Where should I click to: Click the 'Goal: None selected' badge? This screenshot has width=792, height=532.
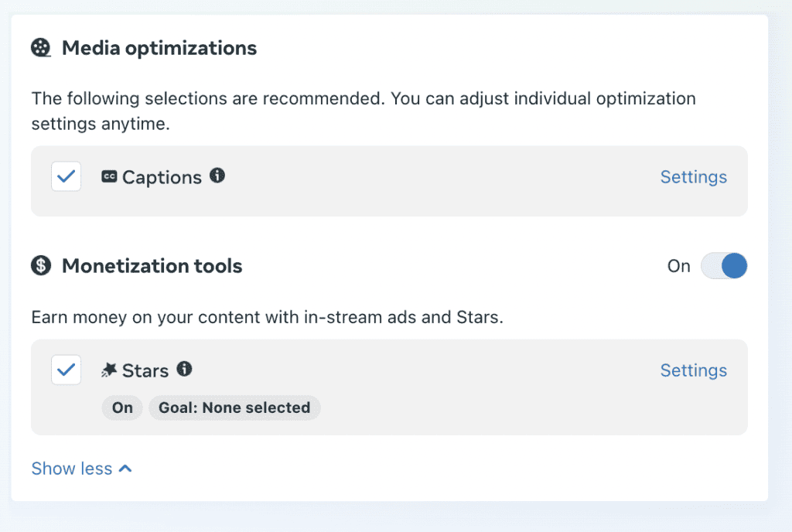tap(234, 408)
